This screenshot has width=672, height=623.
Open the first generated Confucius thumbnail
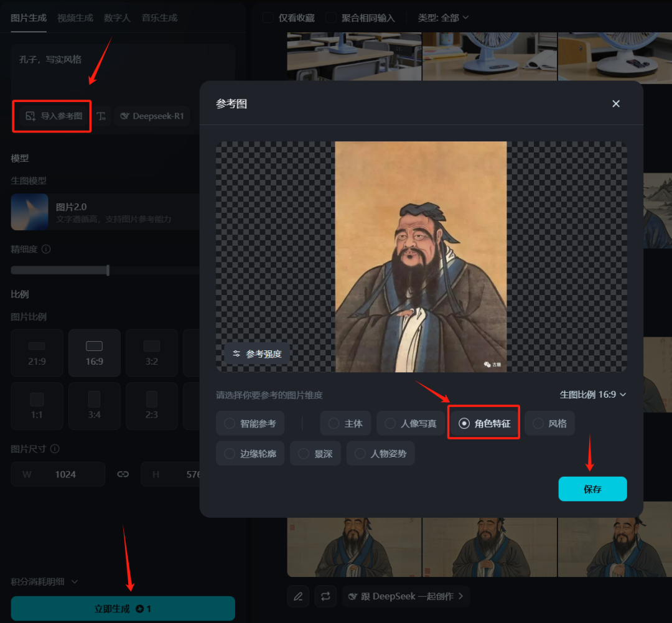[355, 547]
